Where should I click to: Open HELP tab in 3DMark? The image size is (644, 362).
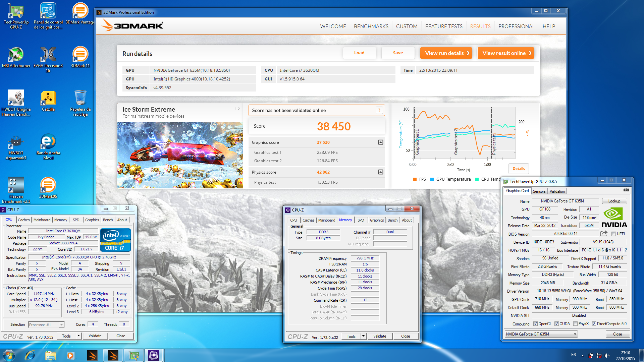pyautogui.click(x=549, y=26)
